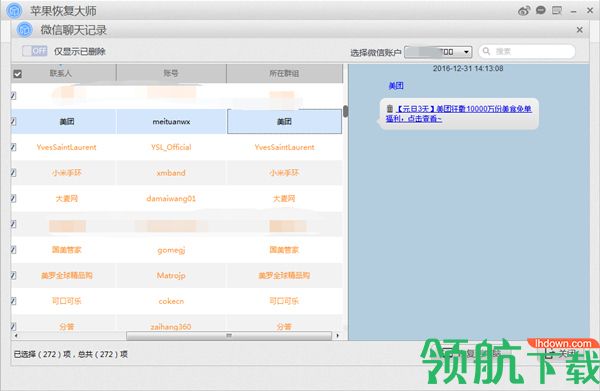Click the horizontal scrollbar right arrow
The height and width of the screenshot is (391, 600).
pos(337,336)
